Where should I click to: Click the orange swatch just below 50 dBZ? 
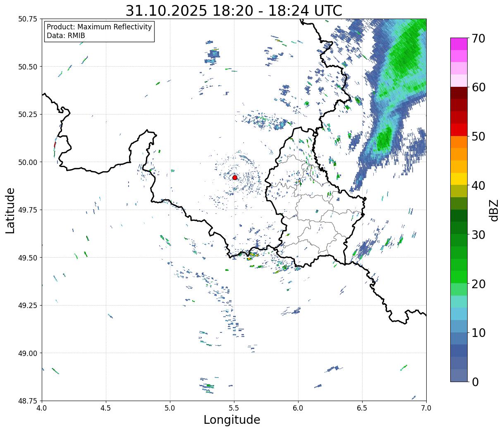pyautogui.click(x=459, y=142)
